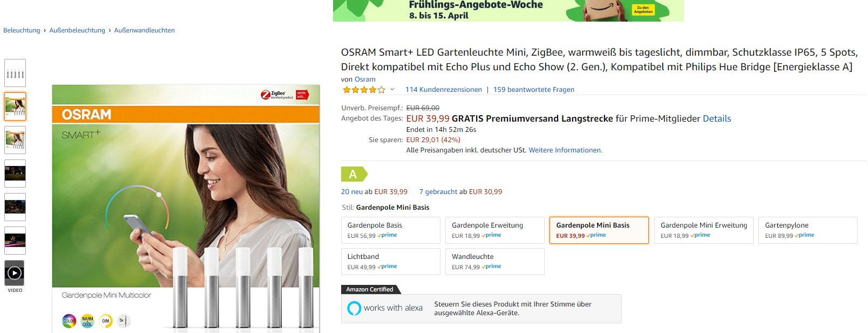The height and width of the screenshot is (333, 868).
Task: Open the Beleuchtung breadcrumb
Action: [x=22, y=30]
